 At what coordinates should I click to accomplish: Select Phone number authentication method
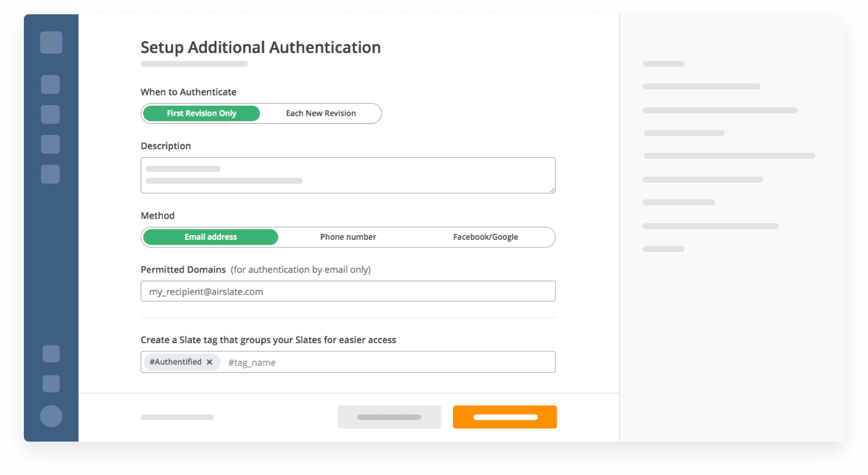pos(348,237)
